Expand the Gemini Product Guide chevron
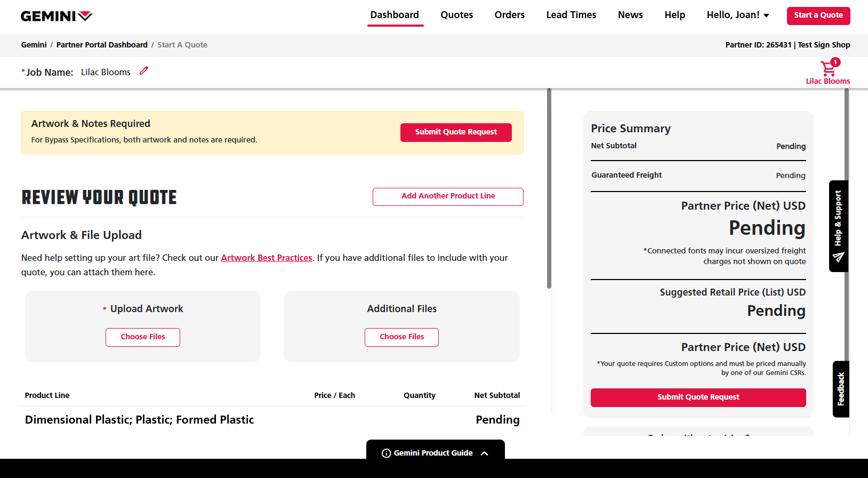The width and height of the screenshot is (868, 478). tap(484, 453)
